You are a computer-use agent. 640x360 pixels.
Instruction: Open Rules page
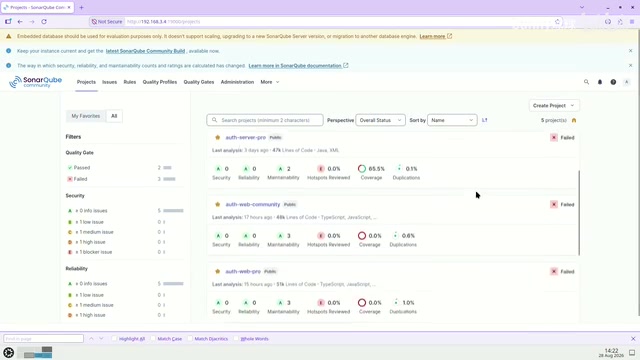coord(130,82)
